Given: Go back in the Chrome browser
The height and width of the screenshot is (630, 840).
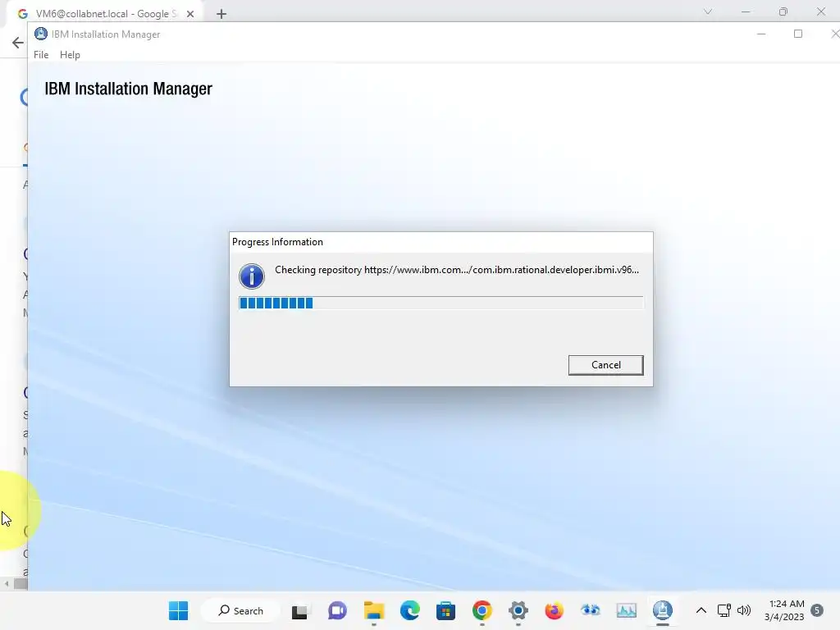Looking at the screenshot, I should pyautogui.click(x=18, y=43).
